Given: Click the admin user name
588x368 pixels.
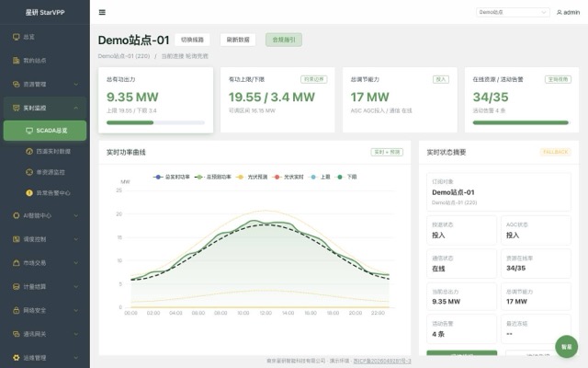Looking at the screenshot, I should tap(571, 12).
